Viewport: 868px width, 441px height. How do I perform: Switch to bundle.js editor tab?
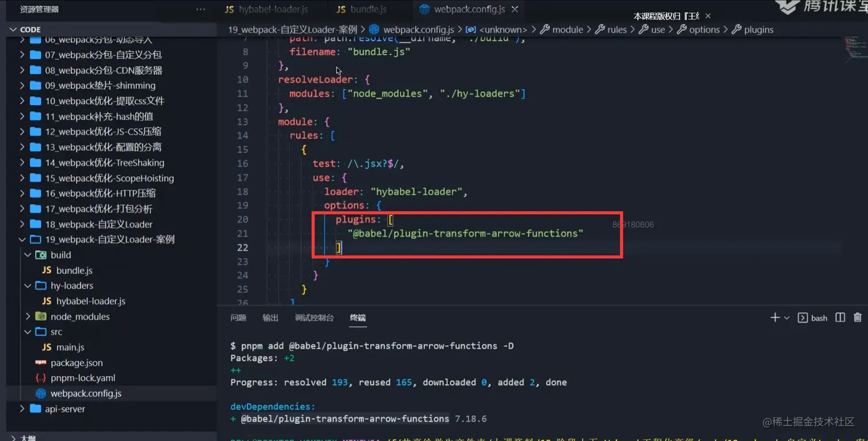pos(362,9)
